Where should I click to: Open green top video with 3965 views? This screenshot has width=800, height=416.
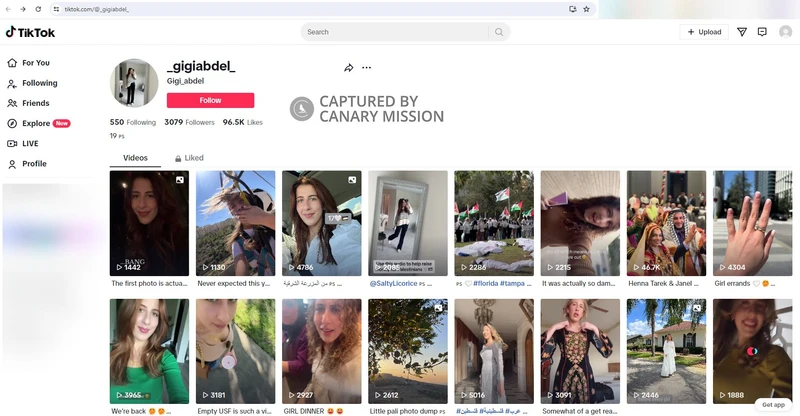[x=149, y=351]
